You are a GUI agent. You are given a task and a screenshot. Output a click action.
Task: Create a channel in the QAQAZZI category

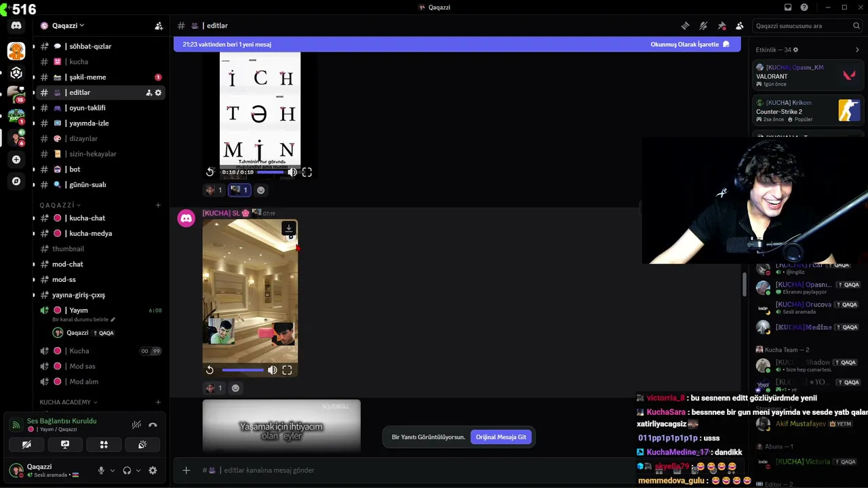[158, 205]
